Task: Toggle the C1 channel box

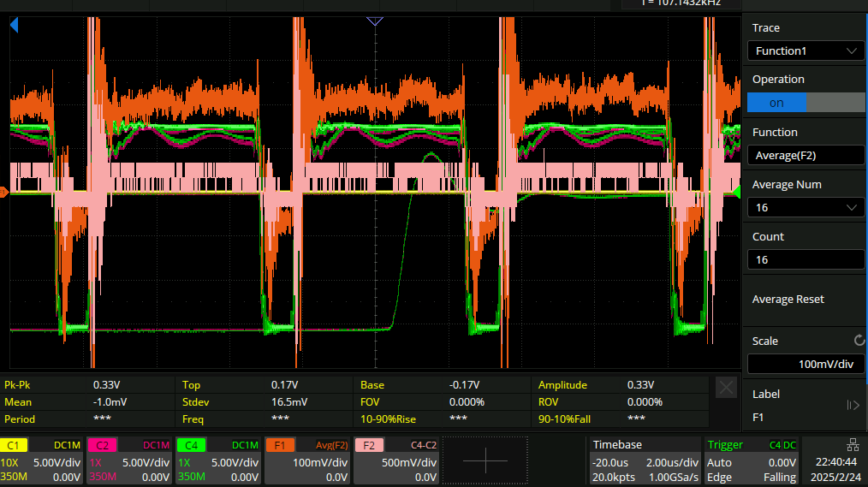Action: click(x=42, y=460)
